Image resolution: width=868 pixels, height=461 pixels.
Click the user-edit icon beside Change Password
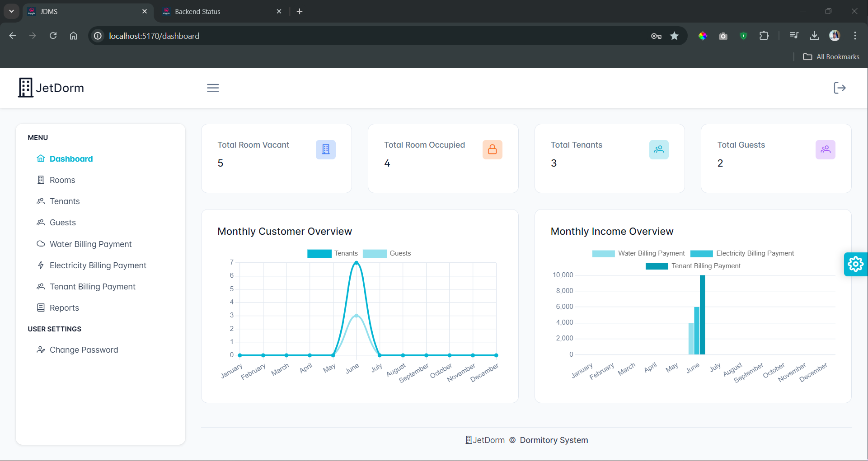(x=41, y=349)
